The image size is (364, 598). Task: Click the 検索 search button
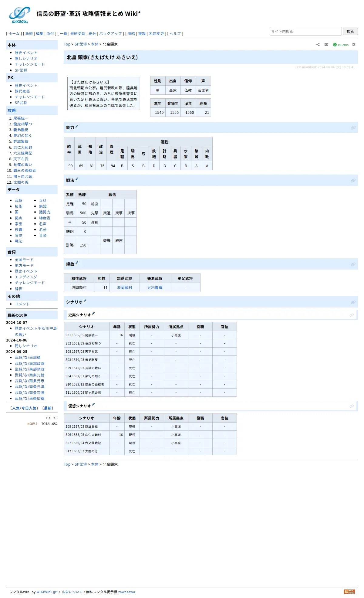pos(350,31)
